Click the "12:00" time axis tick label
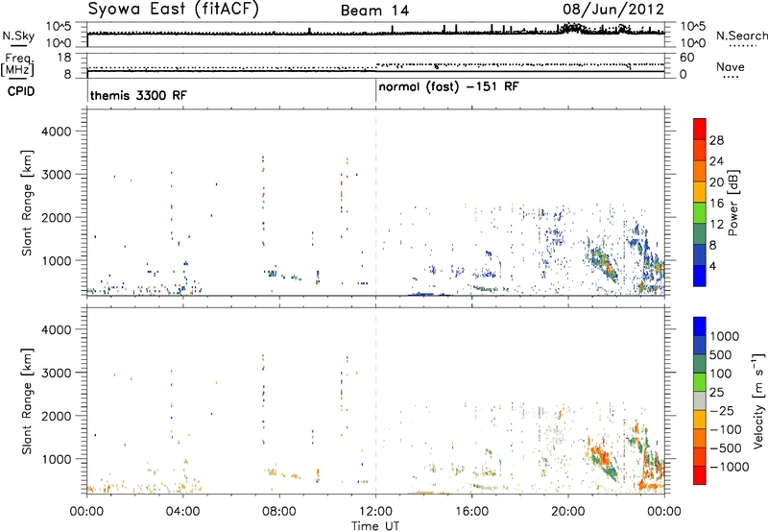This screenshot has width=768, height=532. pyautogui.click(x=375, y=512)
